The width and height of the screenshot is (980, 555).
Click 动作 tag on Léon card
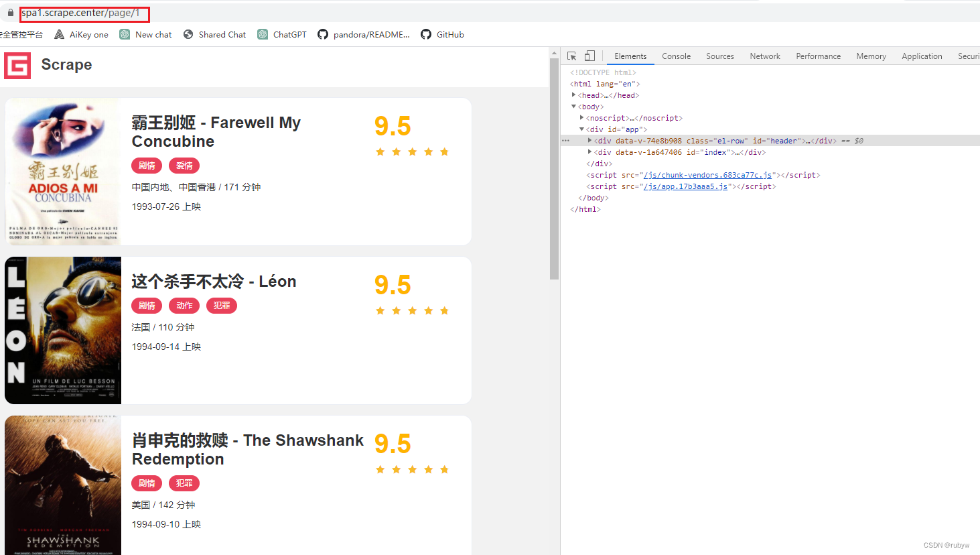coord(184,306)
